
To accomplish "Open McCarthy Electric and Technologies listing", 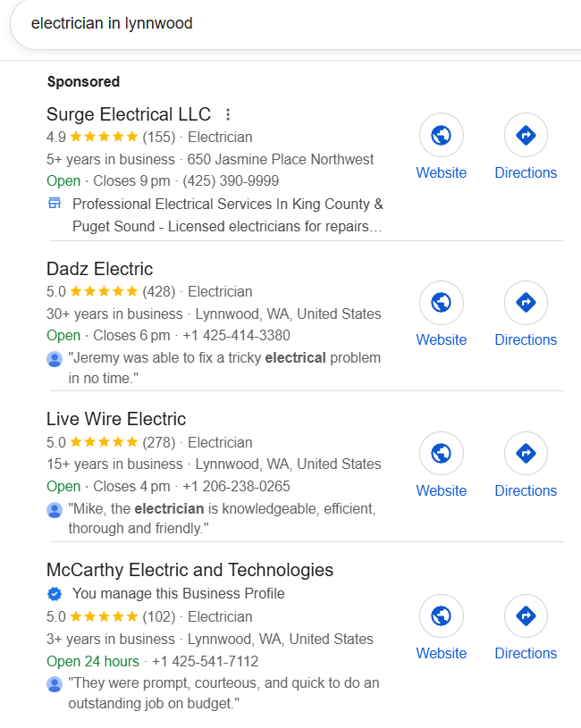I will [x=189, y=570].
